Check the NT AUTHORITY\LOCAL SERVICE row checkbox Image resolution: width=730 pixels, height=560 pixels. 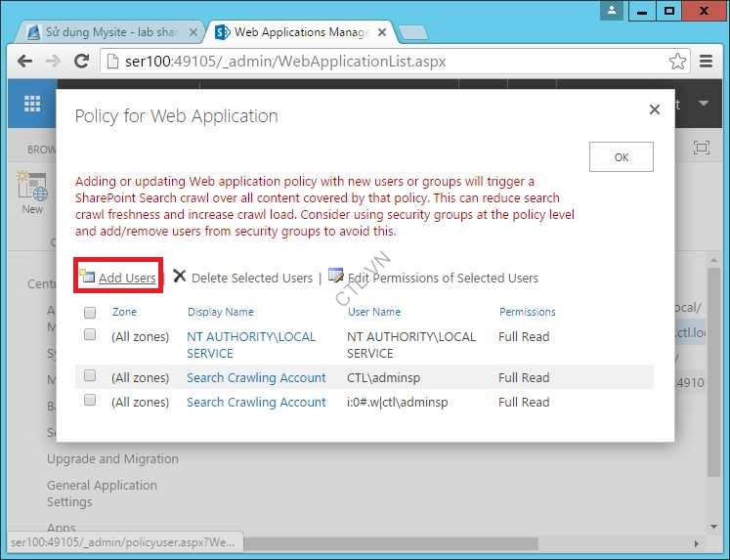pyautogui.click(x=90, y=335)
